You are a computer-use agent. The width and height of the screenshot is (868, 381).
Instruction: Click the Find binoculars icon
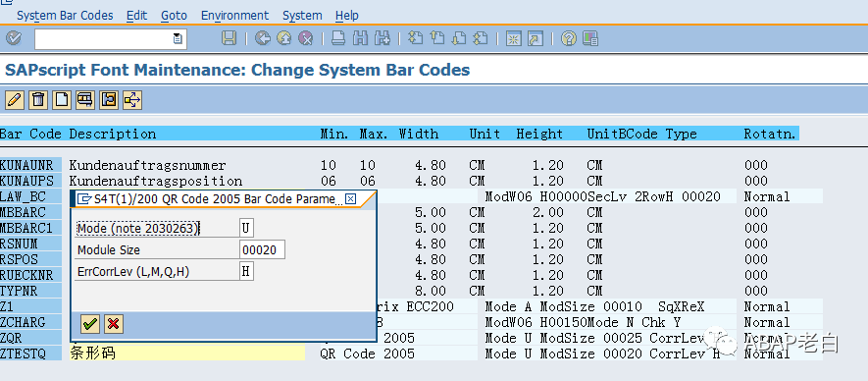(360, 38)
